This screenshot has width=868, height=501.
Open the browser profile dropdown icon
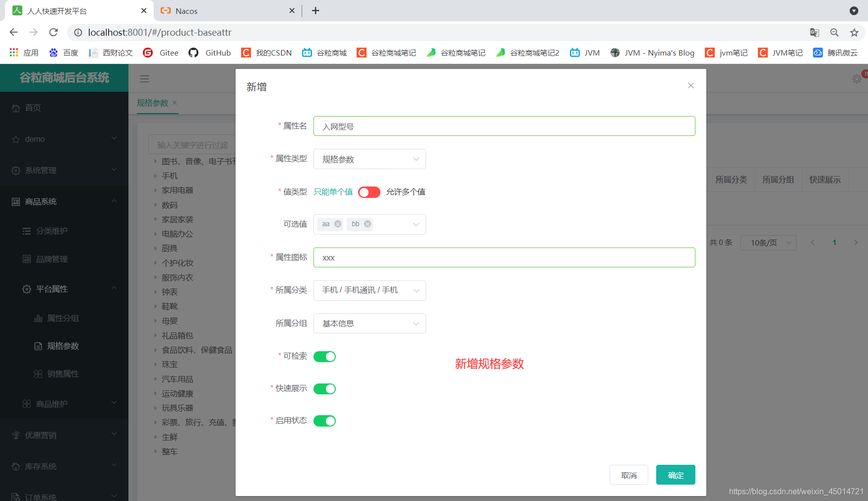[x=854, y=10]
